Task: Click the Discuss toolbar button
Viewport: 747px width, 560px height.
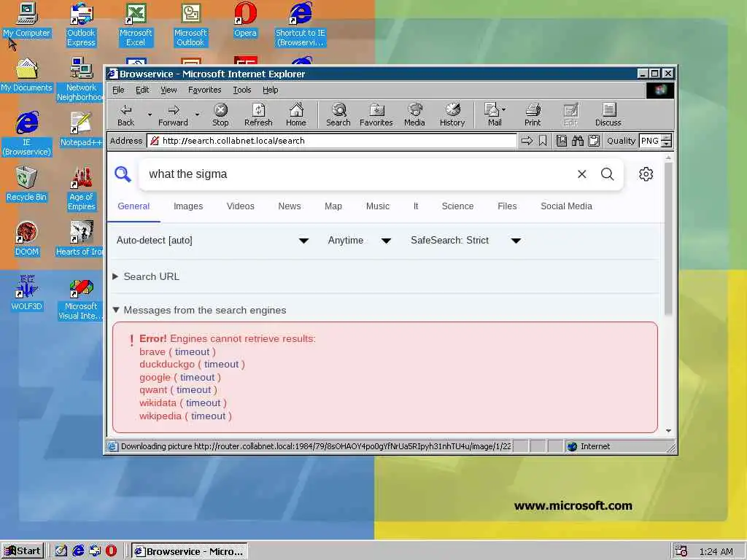Action: (608, 114)
